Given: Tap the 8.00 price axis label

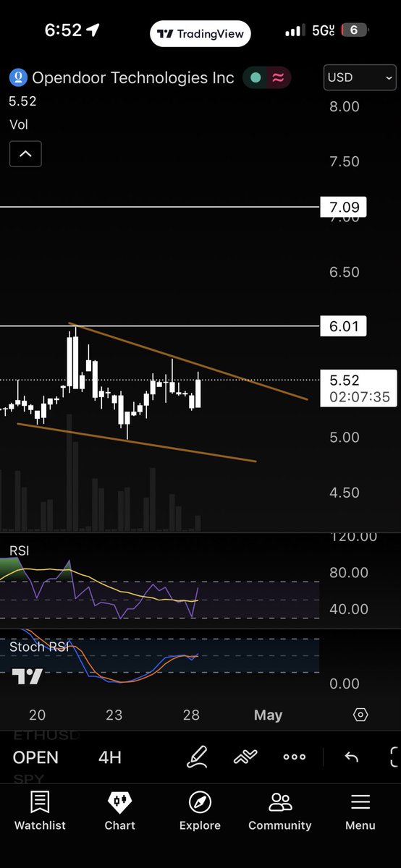Looking at the screenshot, I should coord(345,106).
